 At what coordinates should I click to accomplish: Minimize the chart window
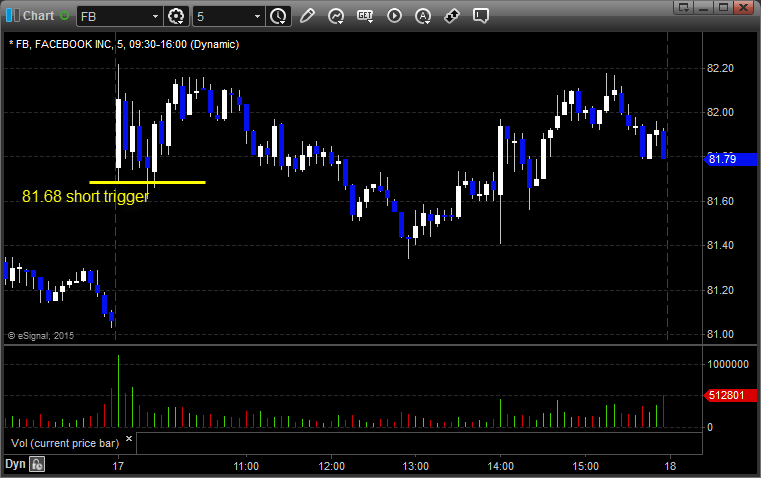tap(704, 7)
